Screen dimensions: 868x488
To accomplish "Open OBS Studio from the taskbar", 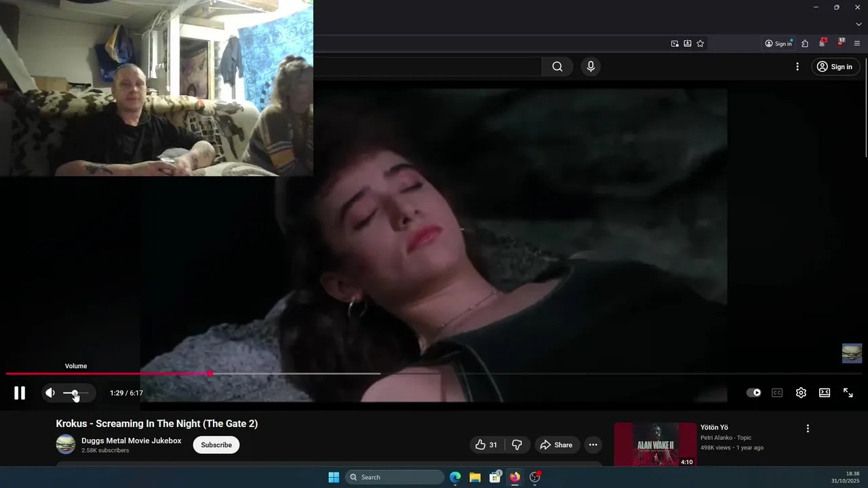I will (535, 477).
